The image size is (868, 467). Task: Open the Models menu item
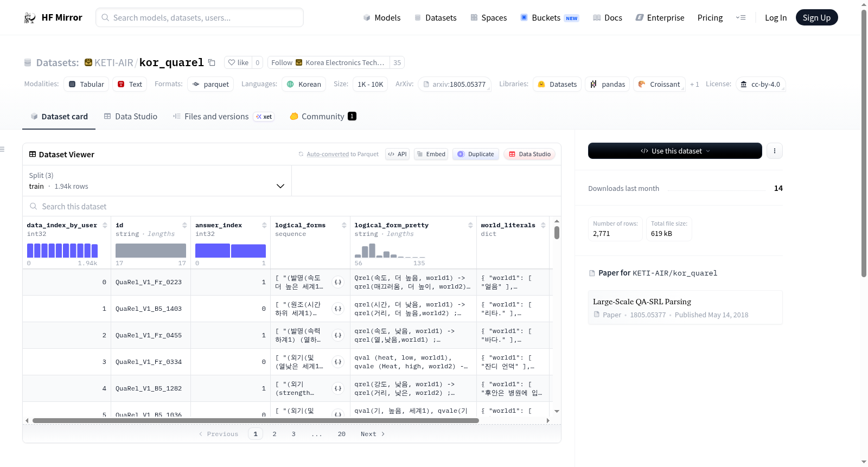coord(382,18)
